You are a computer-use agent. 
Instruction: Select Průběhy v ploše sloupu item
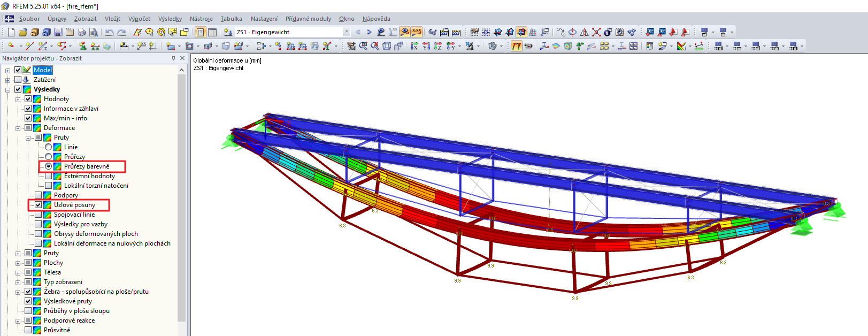pos(76,311)
